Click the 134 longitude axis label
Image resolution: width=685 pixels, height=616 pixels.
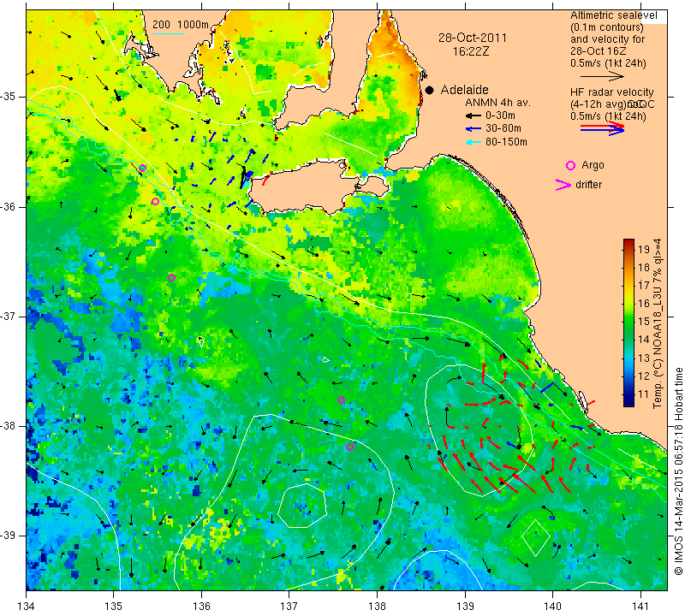pos(26,607)
